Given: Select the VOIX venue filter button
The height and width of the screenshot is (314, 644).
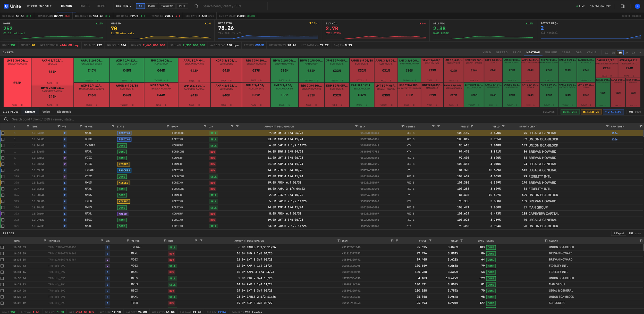Looking at the screenshot, I should [182, 6].
